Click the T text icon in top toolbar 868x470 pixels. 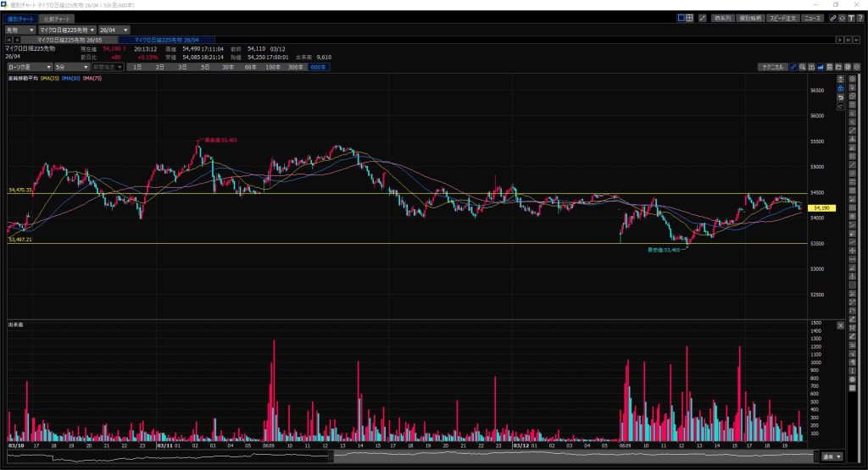point(851,18)
